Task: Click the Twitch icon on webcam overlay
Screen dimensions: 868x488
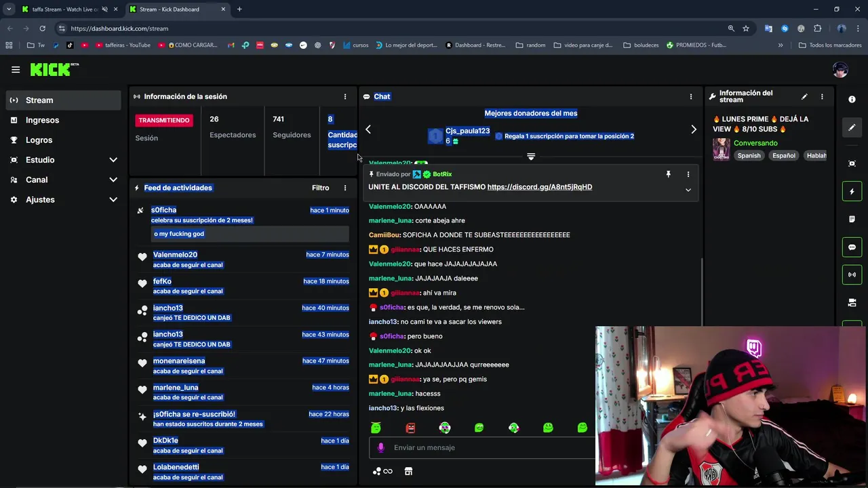Action: 753,348
